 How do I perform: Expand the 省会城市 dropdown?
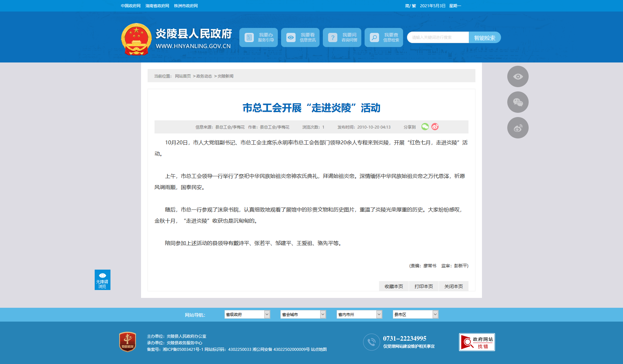[303, 314]
